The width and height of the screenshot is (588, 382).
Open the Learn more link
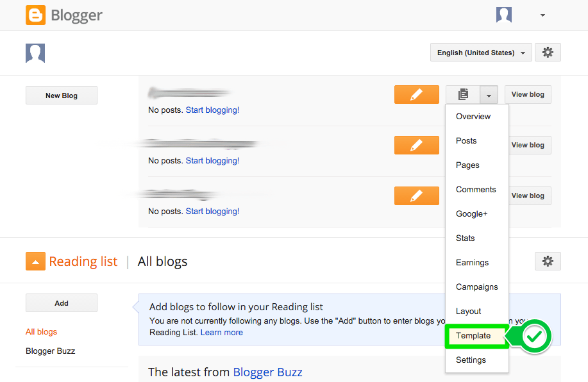222,332
